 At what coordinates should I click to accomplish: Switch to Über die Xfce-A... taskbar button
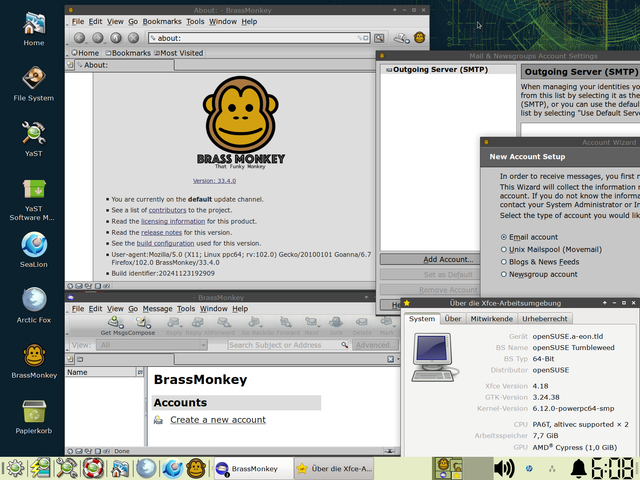335,469
